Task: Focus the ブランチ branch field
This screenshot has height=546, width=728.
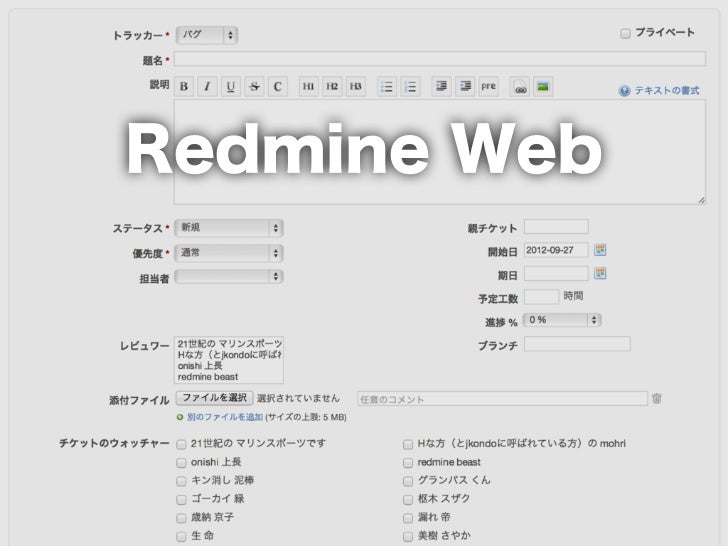Action: pos(577,344)
